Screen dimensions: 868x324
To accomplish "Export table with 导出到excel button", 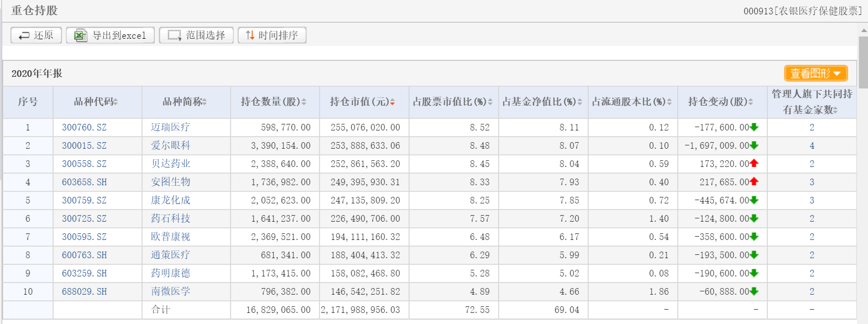I will tap(110, 35).
